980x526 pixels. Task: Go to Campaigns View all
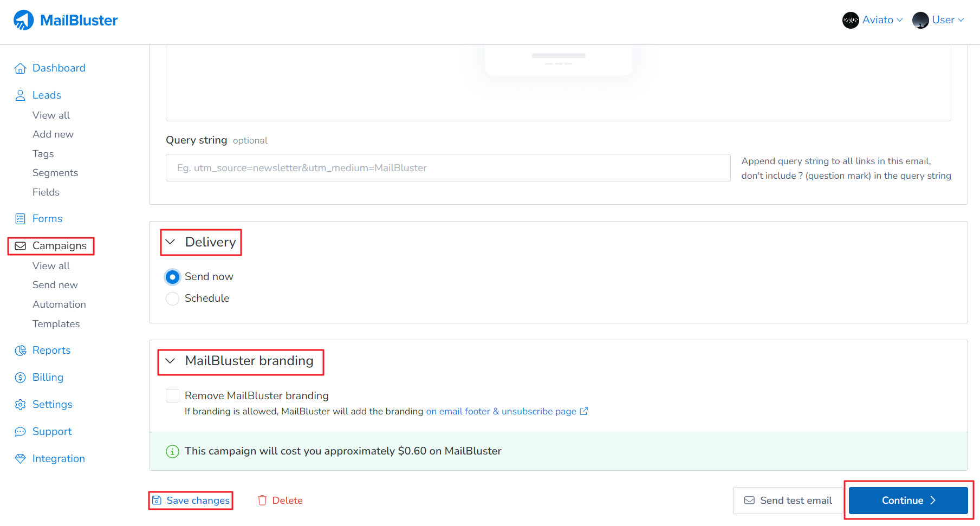point(51,266)
